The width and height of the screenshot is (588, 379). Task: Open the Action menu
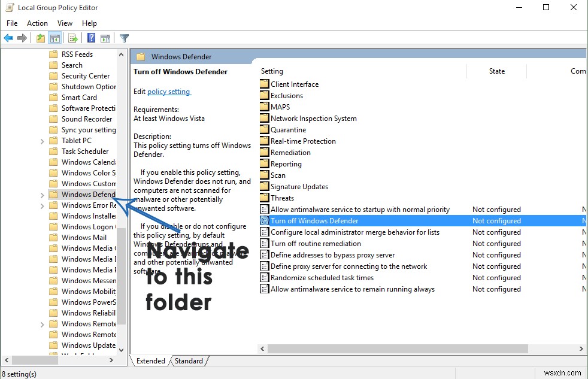[x=37, y=23]
